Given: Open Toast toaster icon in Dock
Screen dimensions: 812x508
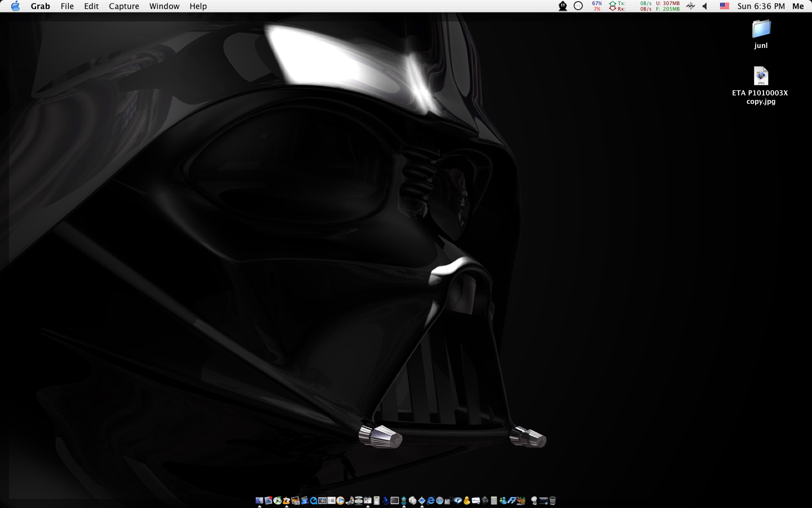Looking at the screenshot, I should [412, 501].
